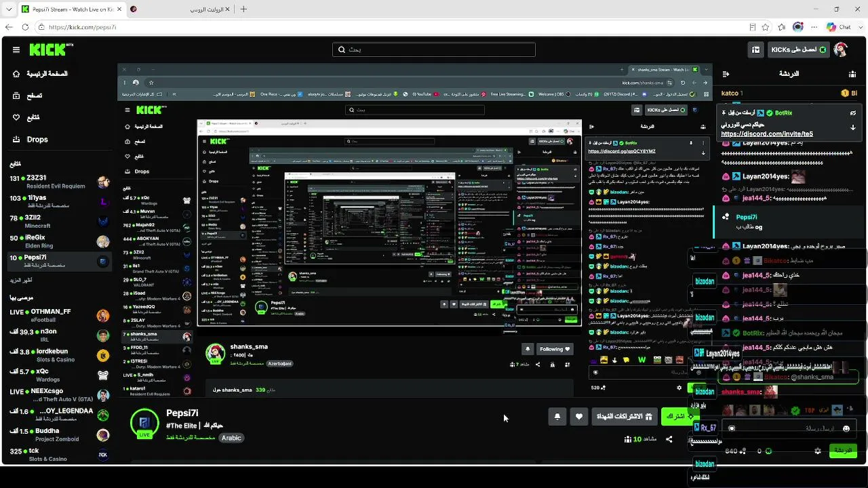Viewport: 868px width, 488px height.
Task: Click the Kick search field
Action: (x=434, y=49)
